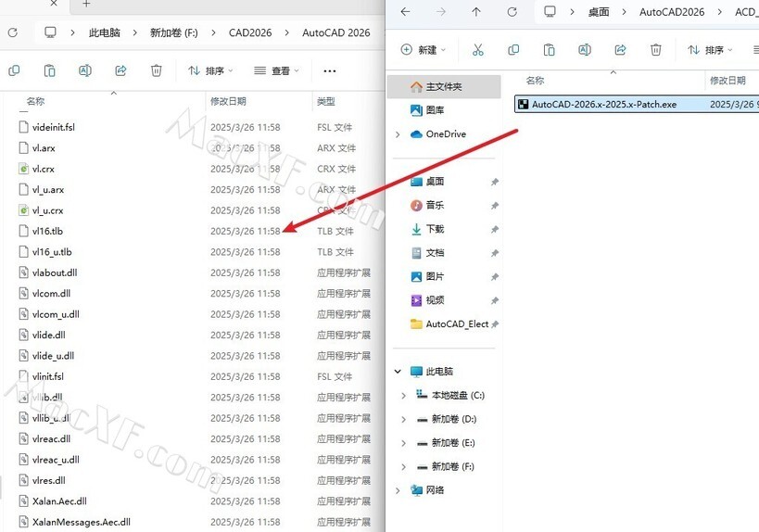Click rename icon in right window toolbar
Viewport: 759px width, 532px height.
coord(585,49)
